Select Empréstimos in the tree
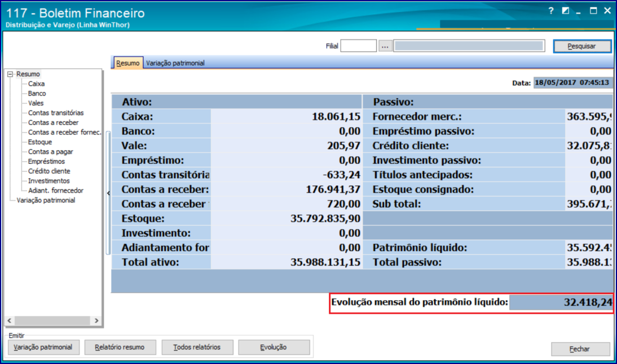The width and height of the screenshot is (617, 364). click(46, 162)
